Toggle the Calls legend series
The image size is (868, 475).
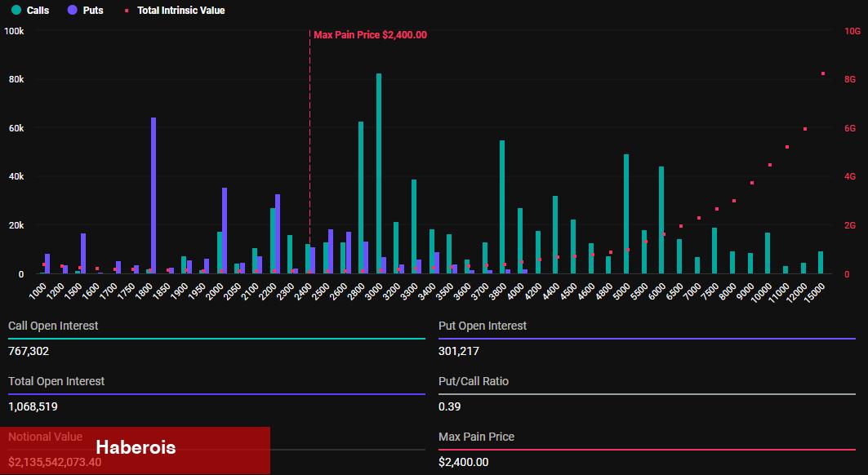(x=30, y=10)
